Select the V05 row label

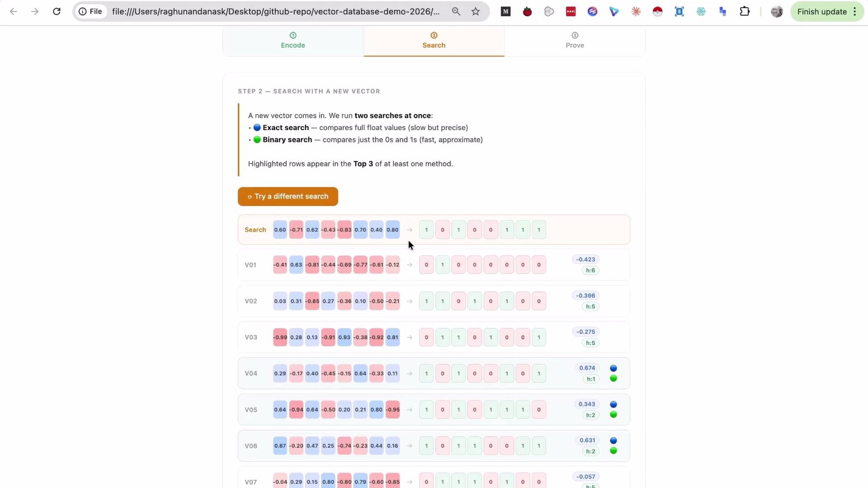click(x=251, y=410)
